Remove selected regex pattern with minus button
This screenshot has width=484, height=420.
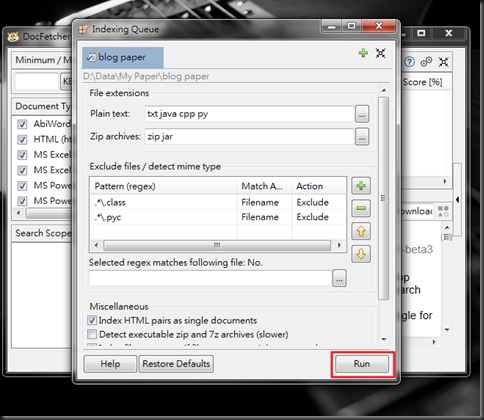coord(361,208)
